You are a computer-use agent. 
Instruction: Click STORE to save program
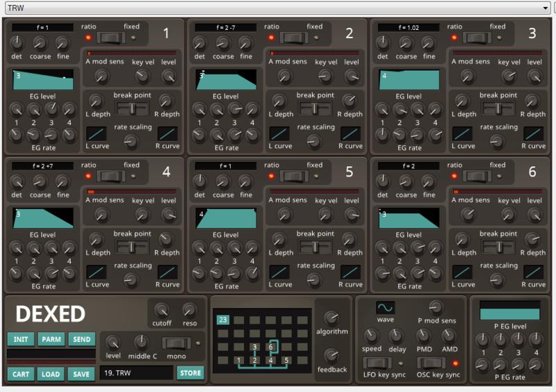point(190,373)
